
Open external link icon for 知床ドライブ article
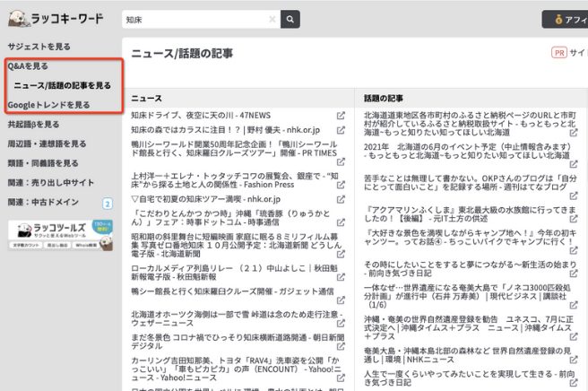[341, 116]
